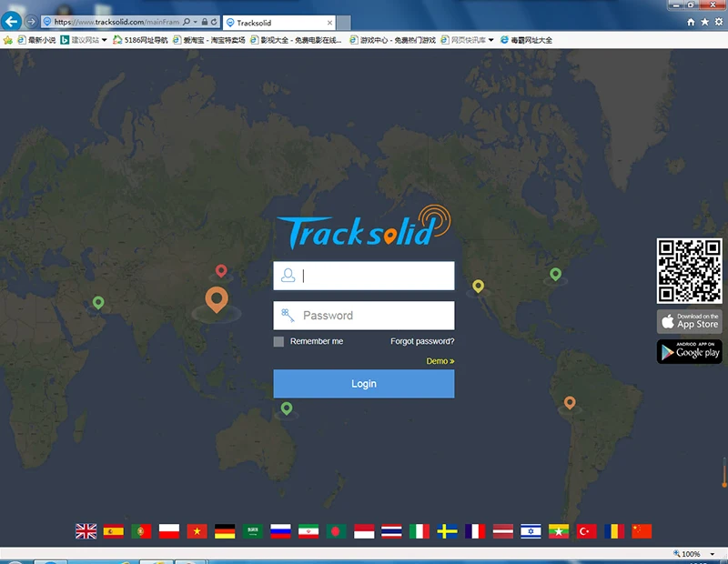Focus the Password input field

point(364,316)
